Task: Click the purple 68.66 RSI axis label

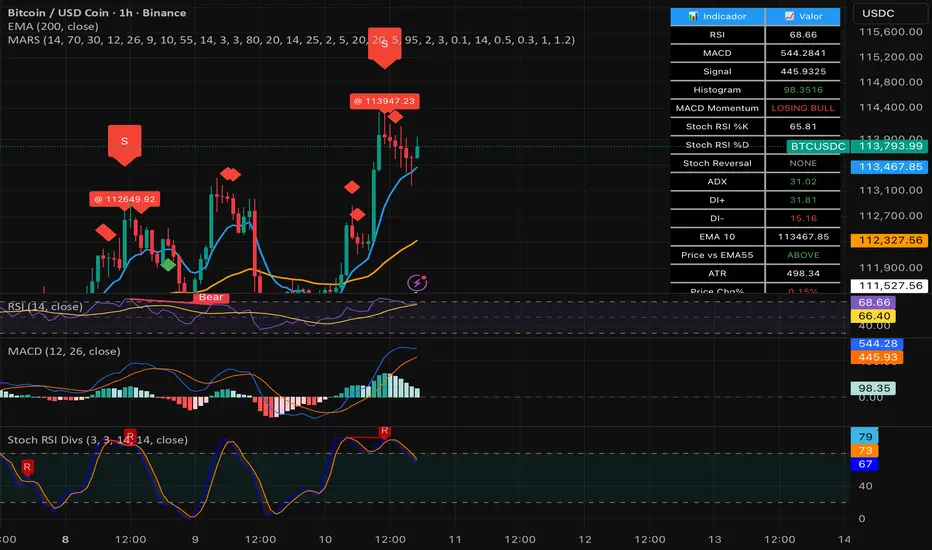Action: pos(874,302)
